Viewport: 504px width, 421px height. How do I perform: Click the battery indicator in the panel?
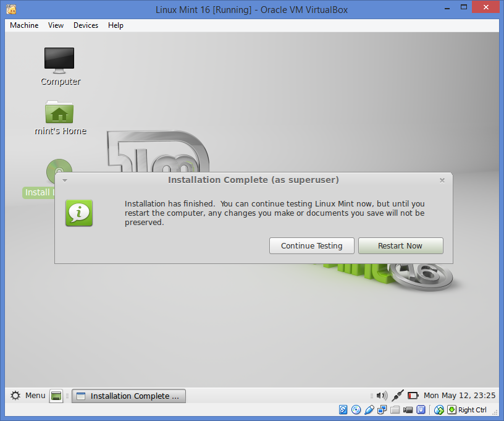[413, 395]
